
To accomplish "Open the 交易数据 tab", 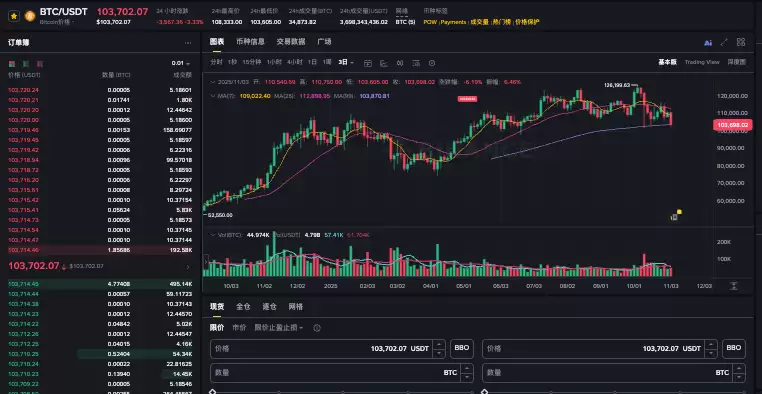I will [x=291, y=42].
